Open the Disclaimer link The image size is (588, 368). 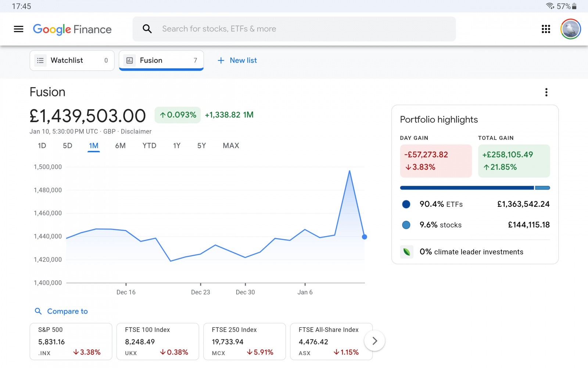point(136,131)
